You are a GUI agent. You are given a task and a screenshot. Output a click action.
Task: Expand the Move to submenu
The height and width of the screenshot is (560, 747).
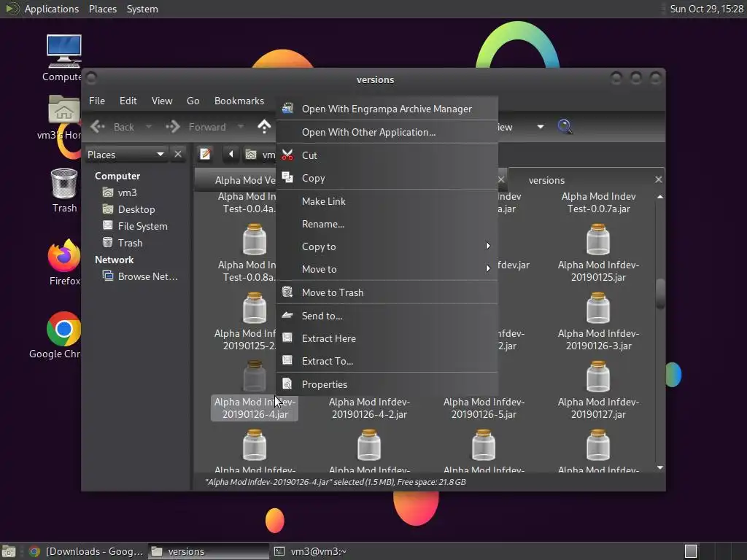coord(387,269)
